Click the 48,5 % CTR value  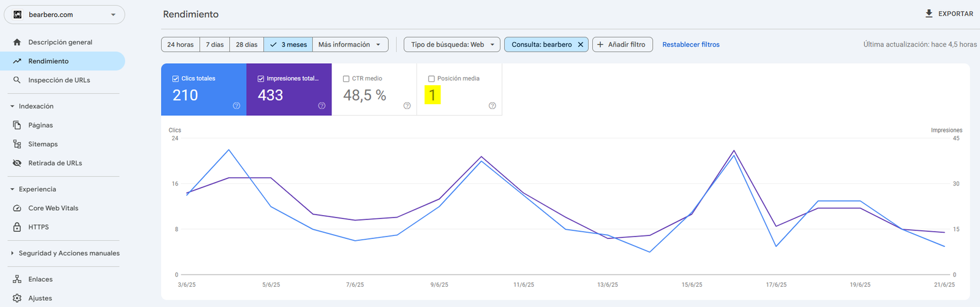click(x=364, y=95)
